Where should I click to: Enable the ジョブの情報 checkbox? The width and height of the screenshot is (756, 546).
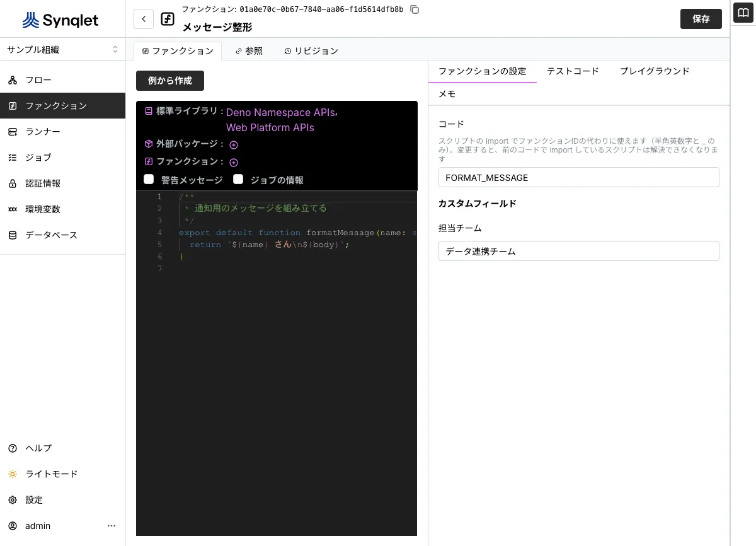(238, 179)
